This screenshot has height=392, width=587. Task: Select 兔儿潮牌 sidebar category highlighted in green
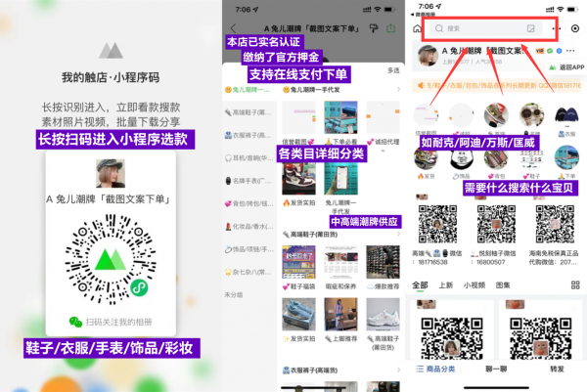pos(248,90)
